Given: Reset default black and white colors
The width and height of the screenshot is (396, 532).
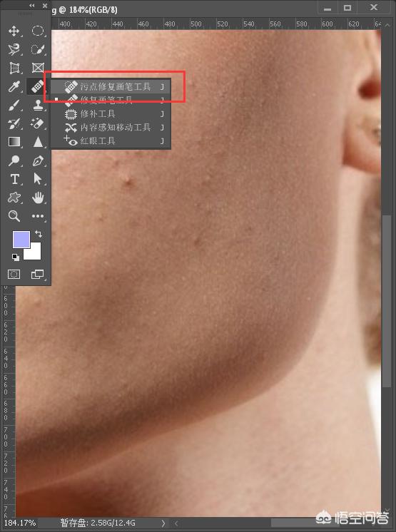Looking at the screenshot, I should 16,257.
